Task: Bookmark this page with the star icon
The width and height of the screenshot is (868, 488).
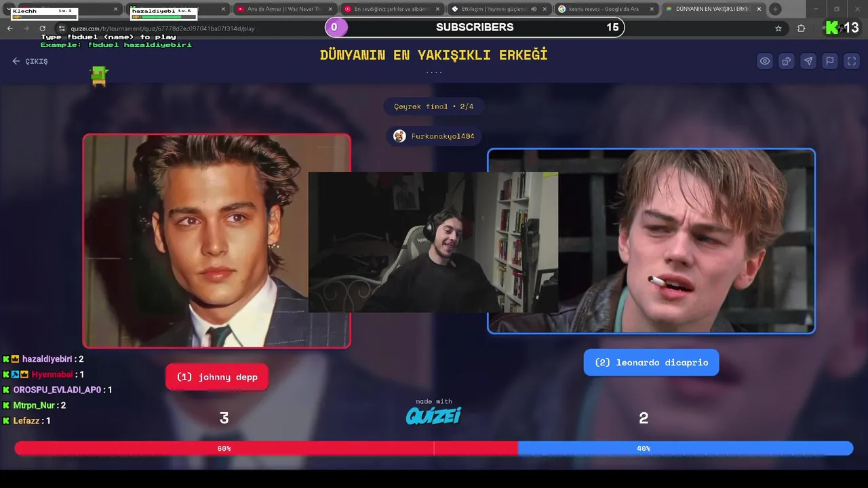Action: (x=778, y=28)
